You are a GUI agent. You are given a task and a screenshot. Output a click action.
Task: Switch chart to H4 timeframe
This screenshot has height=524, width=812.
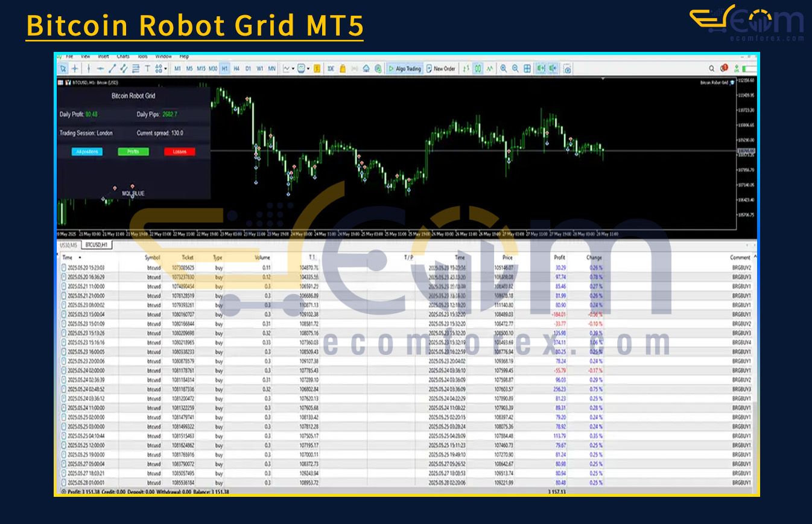point(236,69)
